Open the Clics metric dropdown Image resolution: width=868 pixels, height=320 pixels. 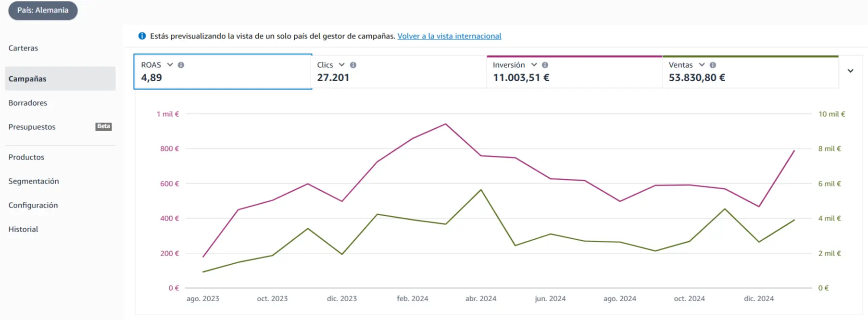click(x=341, y=64)
